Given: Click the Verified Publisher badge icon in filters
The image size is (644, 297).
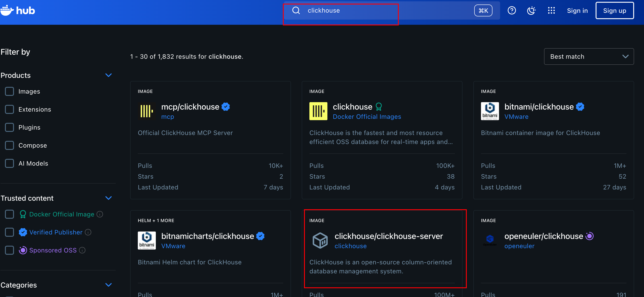Looking at the screenshot, I should [x=23, y=232].
